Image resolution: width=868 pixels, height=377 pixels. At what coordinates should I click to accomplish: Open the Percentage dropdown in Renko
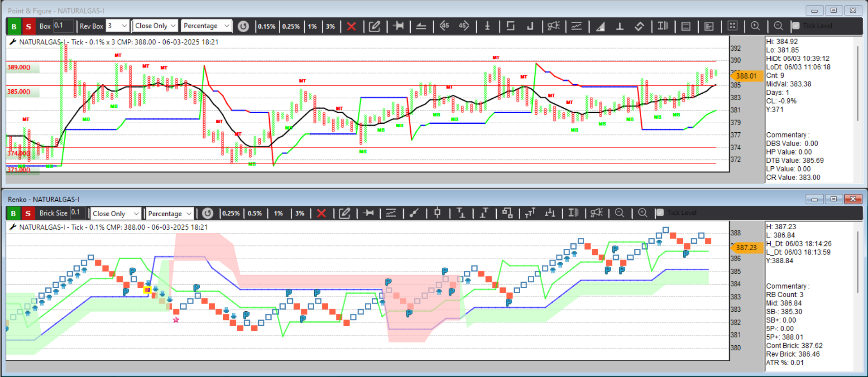[170, 213]
